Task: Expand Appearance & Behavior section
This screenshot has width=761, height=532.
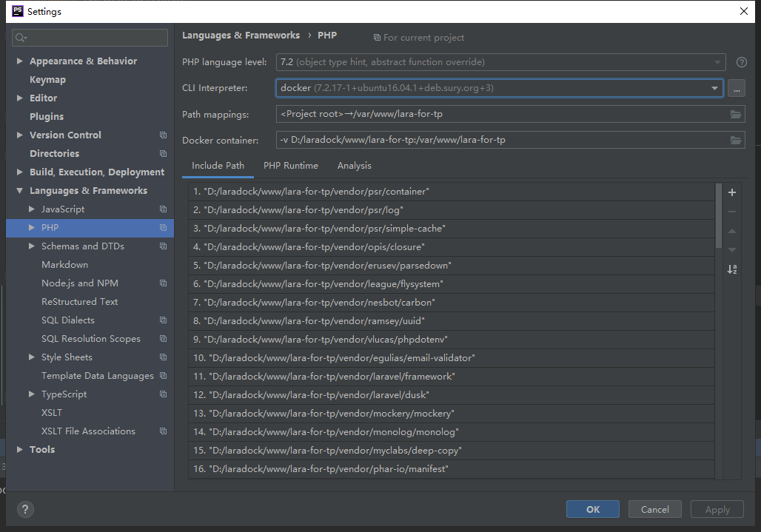Action: pos(20,61)
